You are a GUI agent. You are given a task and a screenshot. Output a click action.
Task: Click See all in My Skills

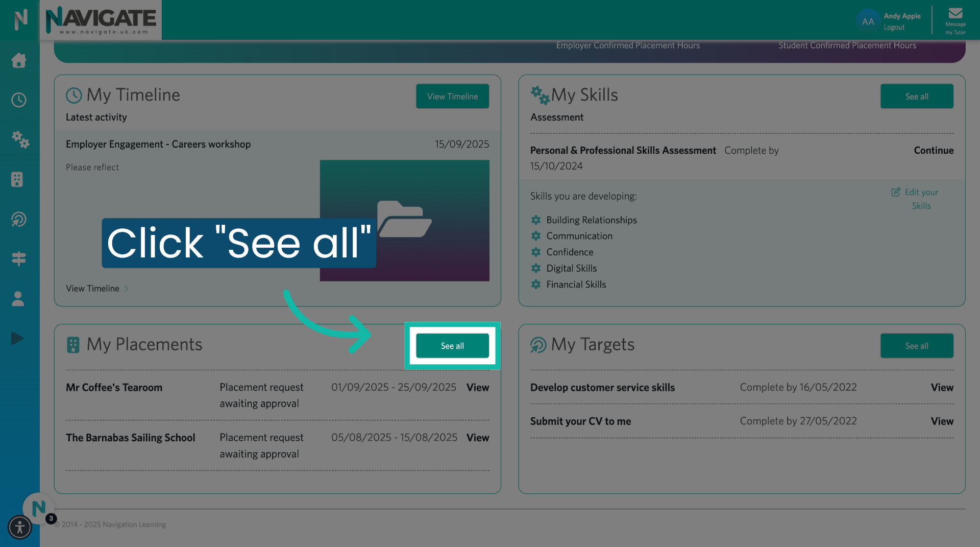(917, 97)
